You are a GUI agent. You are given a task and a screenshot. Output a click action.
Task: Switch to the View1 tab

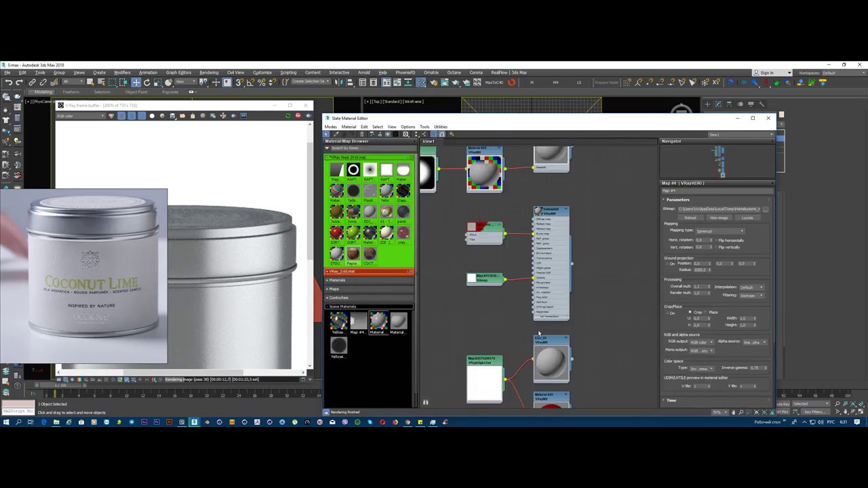(429, 141)
